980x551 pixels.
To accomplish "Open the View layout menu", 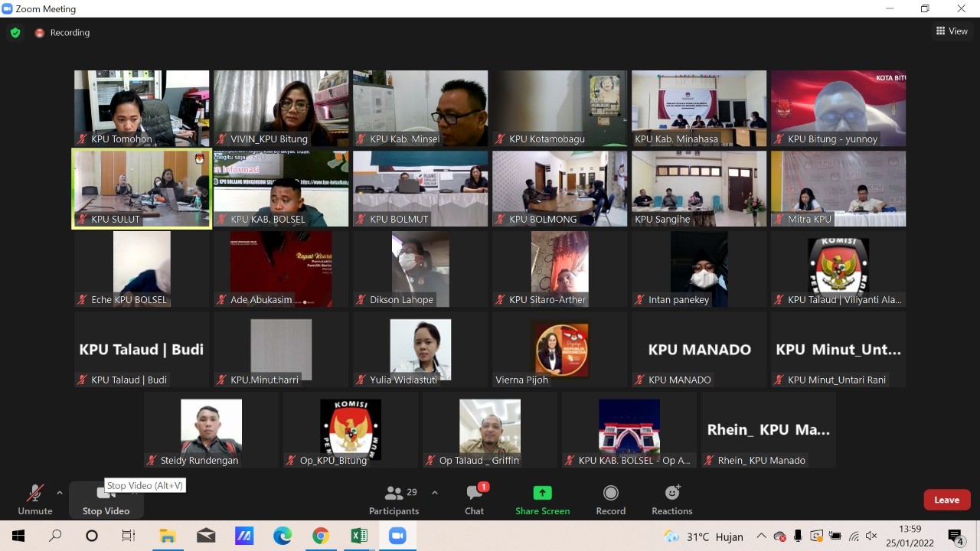I will (952, 31).
